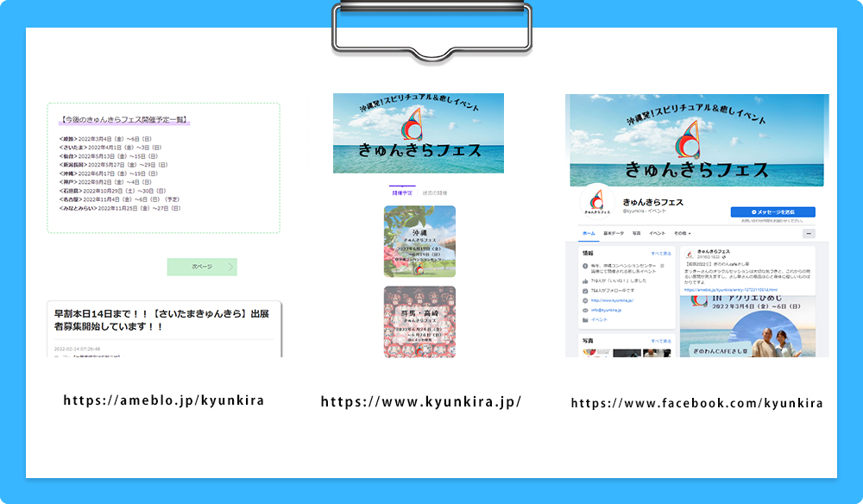Screen dimensions: 863x504
Task: Click the envelope email icon in info card
Action: pos(585,311)
